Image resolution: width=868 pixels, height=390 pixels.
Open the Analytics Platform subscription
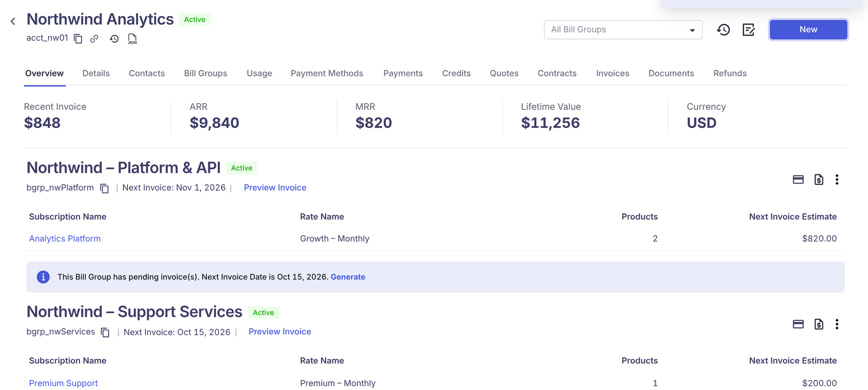[x=65, y=238]
